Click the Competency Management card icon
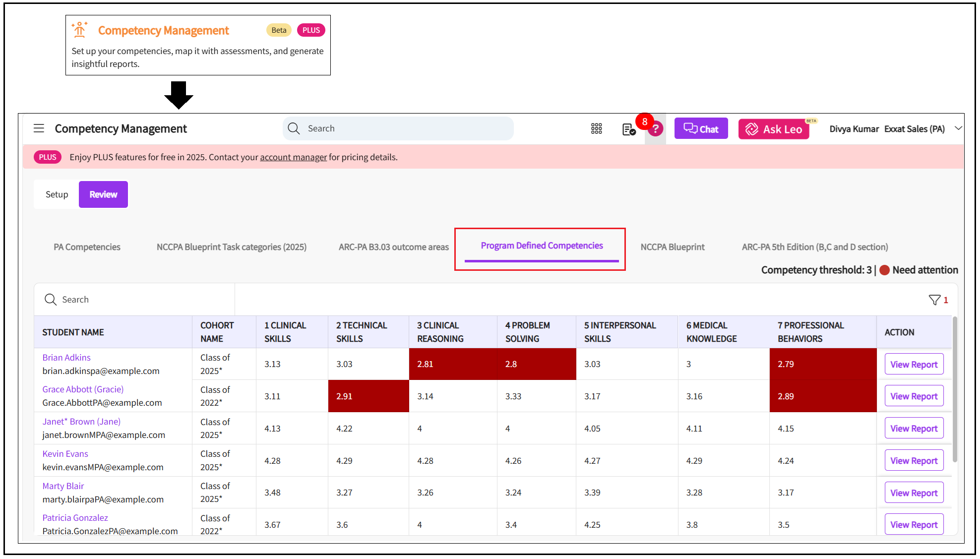This screenshot has height=559, width=980. pyautogui.click(x=79, y=30)
